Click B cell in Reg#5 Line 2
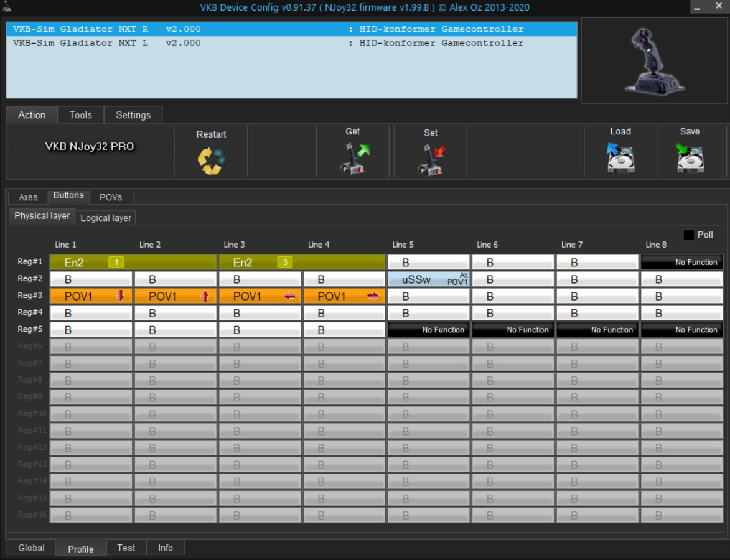The image size is (730, 560). [175, 330]
